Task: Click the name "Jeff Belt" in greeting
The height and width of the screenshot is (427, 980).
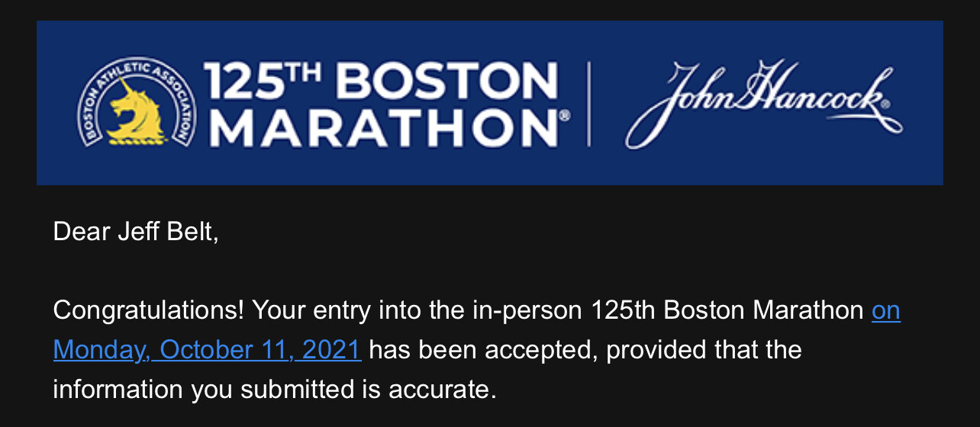Action: tap(167, 231)
